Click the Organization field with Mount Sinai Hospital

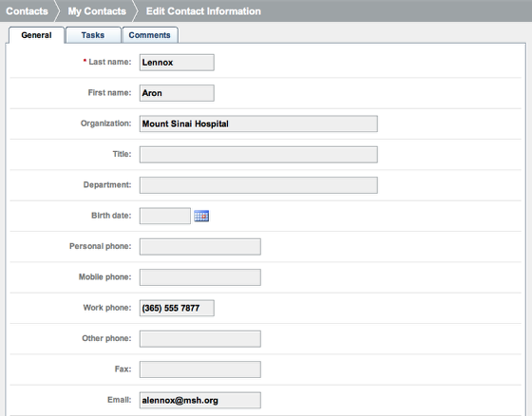pos(258,123)
